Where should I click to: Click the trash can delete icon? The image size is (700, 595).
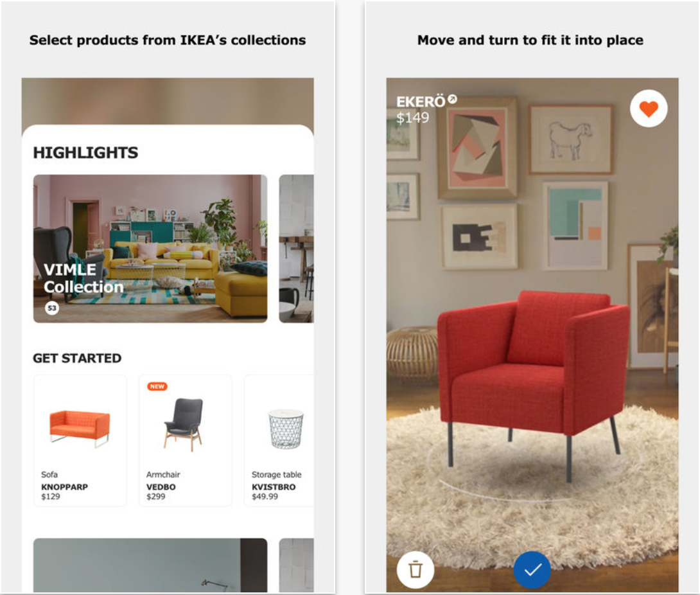(415, 569)
